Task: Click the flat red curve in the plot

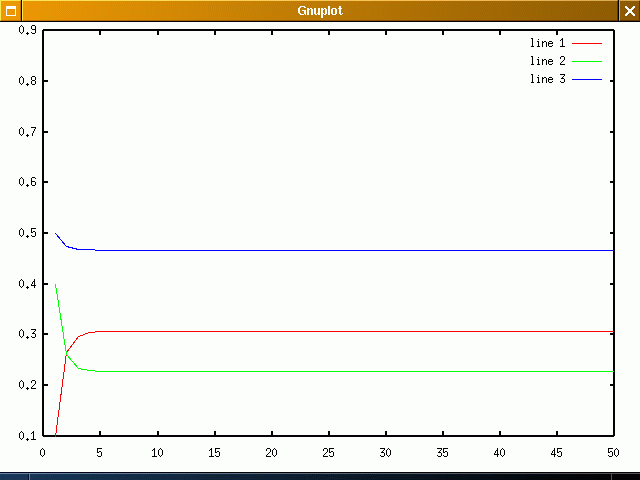Action: click(x=350, y=331)
